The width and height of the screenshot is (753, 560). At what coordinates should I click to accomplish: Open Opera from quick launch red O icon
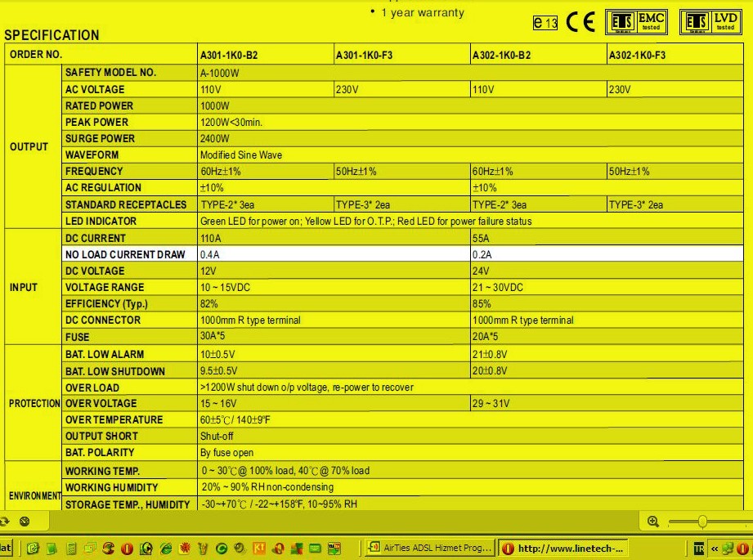pyautogui.click(x=128, y=549)
